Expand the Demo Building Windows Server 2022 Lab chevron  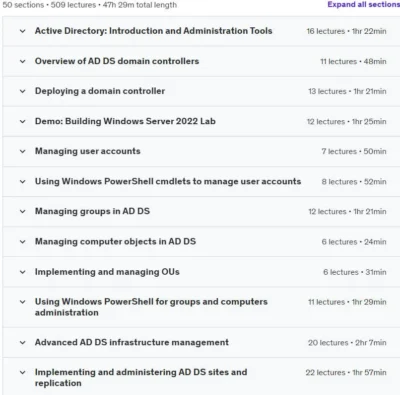tap(23, 121)
